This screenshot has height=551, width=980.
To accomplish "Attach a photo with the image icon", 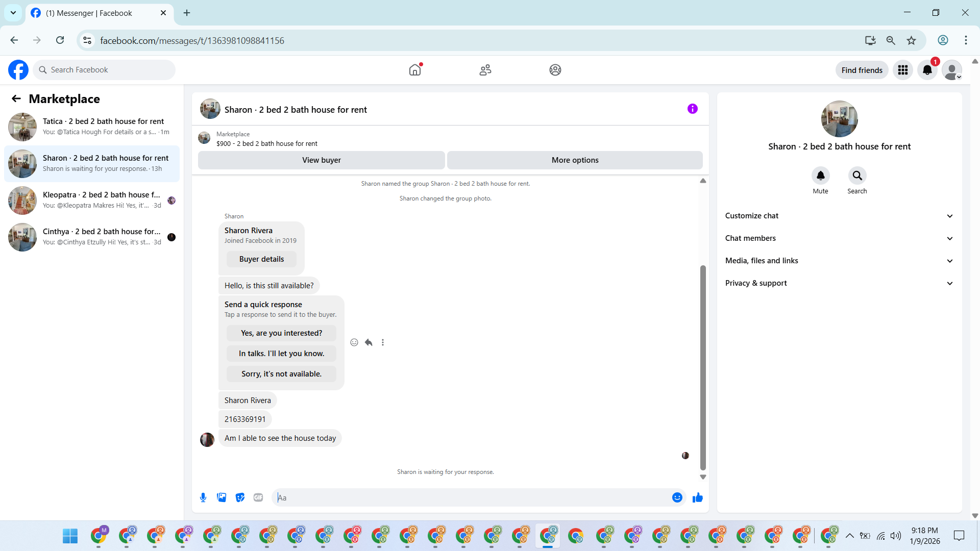I will coord(222,497).
